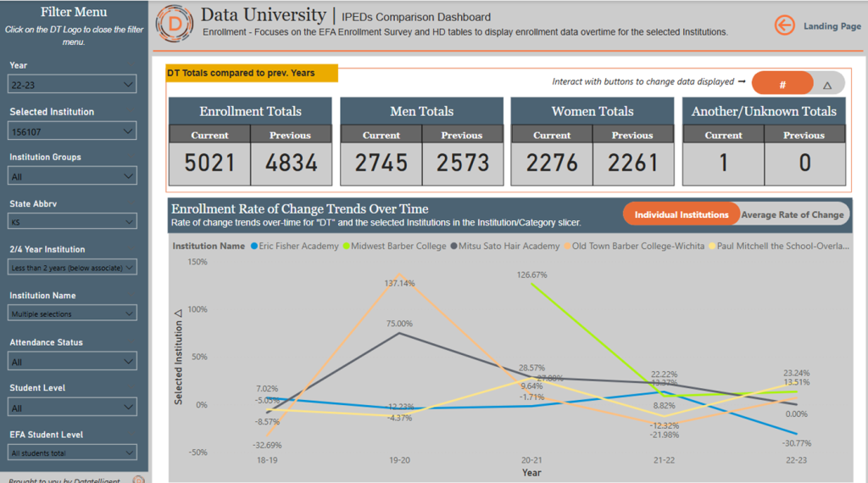
Task: Click the Women Totals card header
Action: [593, 111]
